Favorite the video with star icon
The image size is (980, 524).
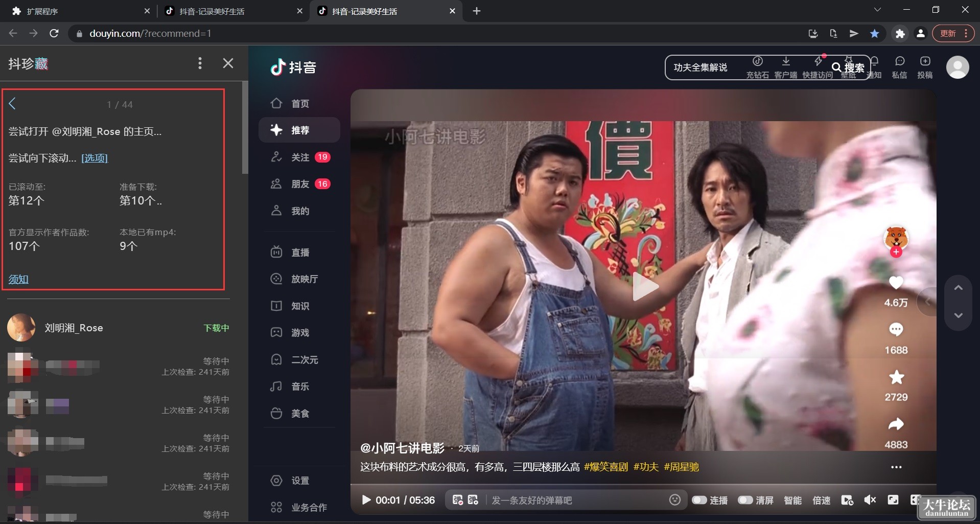click(x=896, y=377)
